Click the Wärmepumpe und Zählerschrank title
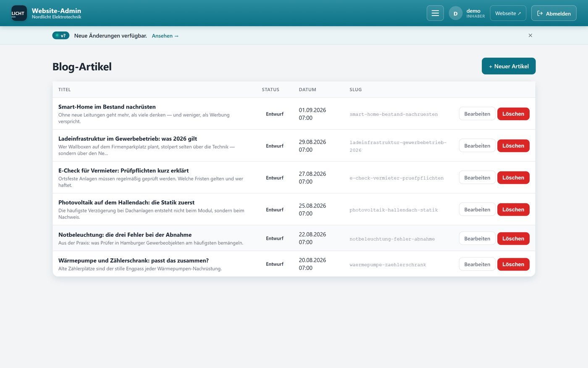Screen dimensions: 588x368 pos(134,260)
